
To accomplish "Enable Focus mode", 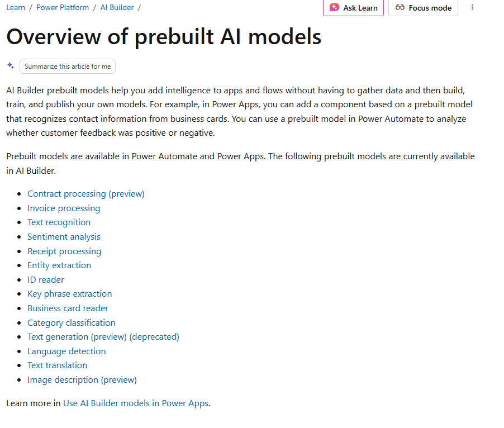I will 423,7.
